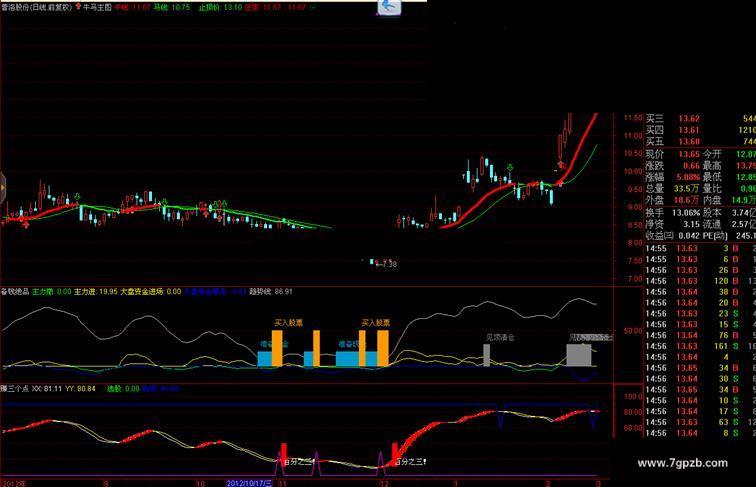Click the 总量 33.5万 volume value
Screen dimensions: 756x487
click(x=672, y=189)
